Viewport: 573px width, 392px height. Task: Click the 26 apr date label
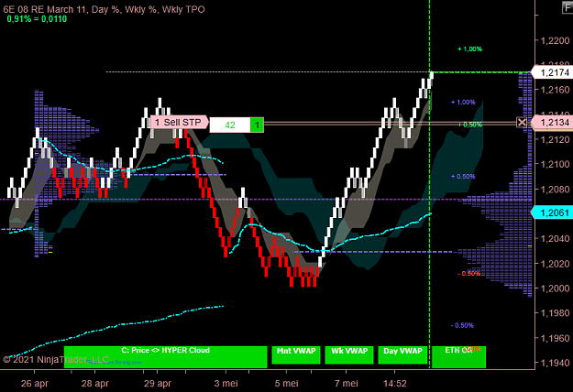click(x=34, y=384)
